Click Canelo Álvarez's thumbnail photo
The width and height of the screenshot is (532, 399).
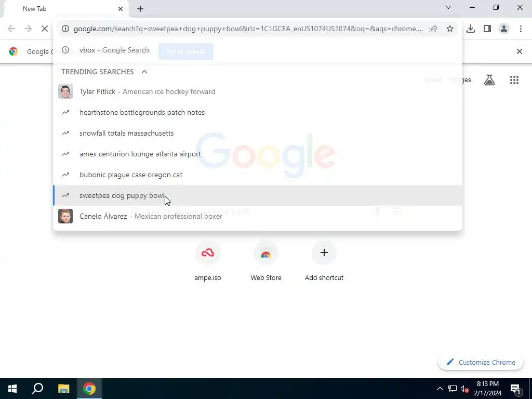coord(65,216)
